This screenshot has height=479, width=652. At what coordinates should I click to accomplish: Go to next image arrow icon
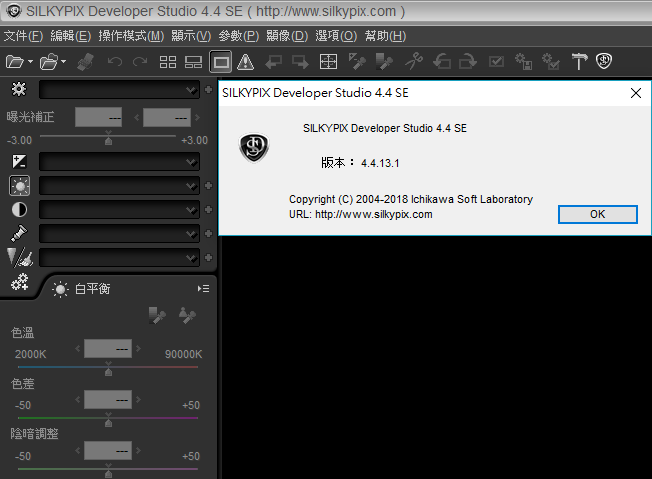click(300, 62)
